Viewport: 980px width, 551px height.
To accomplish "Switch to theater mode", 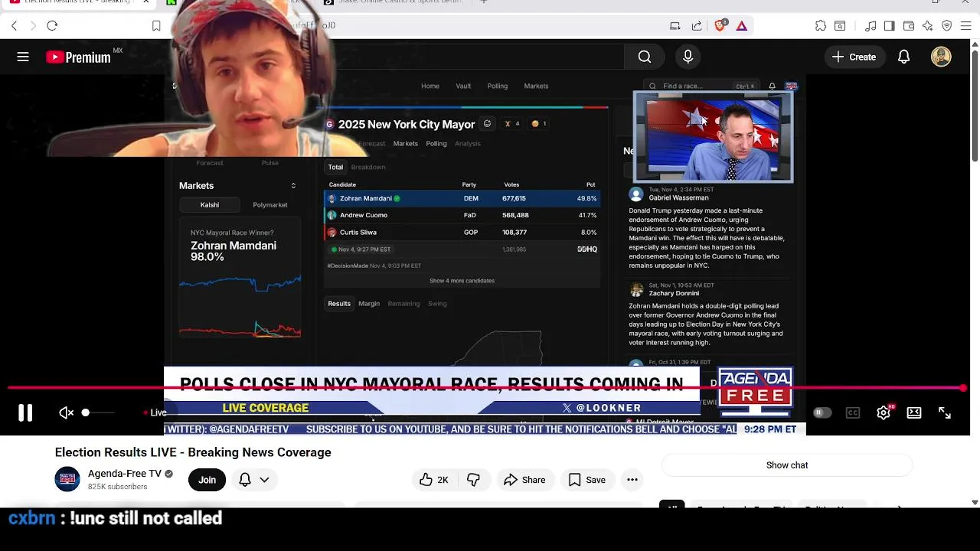I will (x=914, y=412).
